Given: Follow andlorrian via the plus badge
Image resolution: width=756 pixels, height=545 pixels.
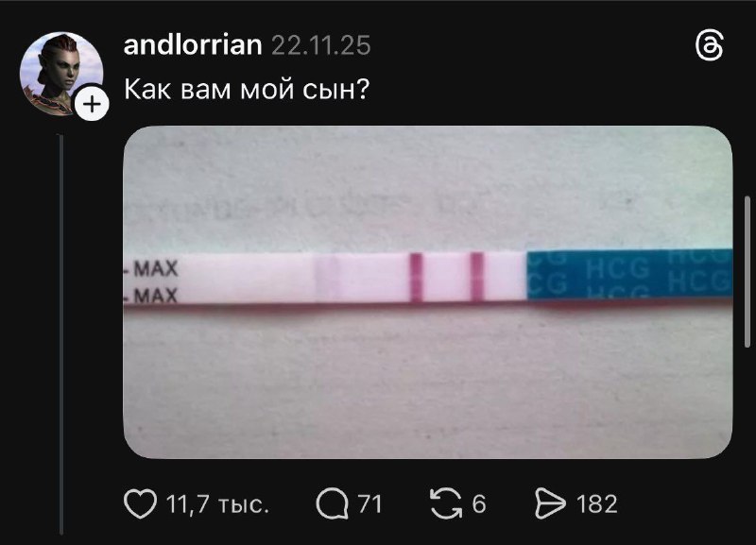Looking at the screenshot, I should click(92, 104).
